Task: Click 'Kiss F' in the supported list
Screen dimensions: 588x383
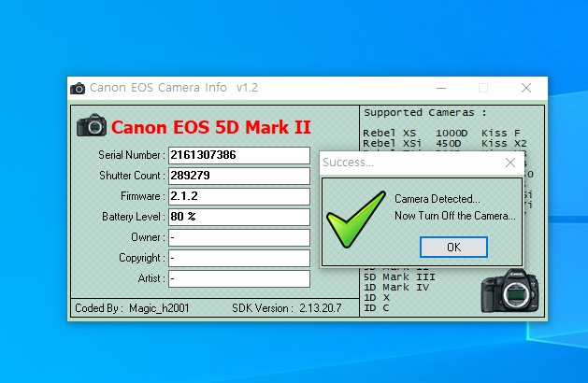Action: tap(501, 133)
